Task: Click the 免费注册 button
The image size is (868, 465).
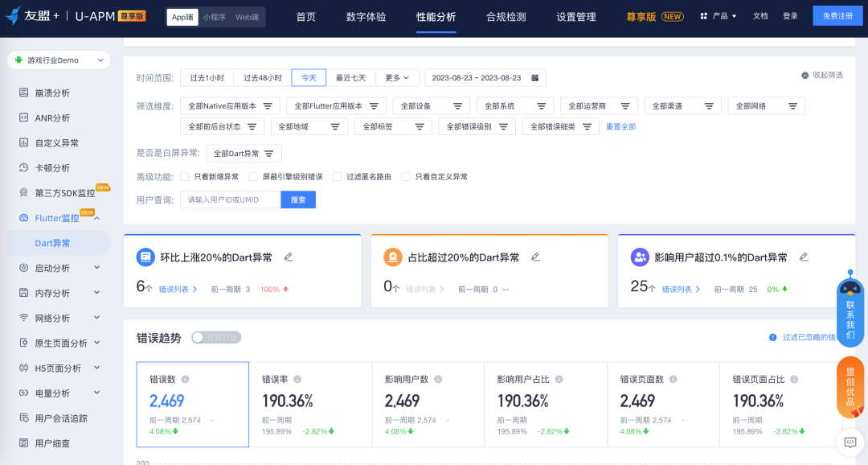Action: click(x=837, y=16)
